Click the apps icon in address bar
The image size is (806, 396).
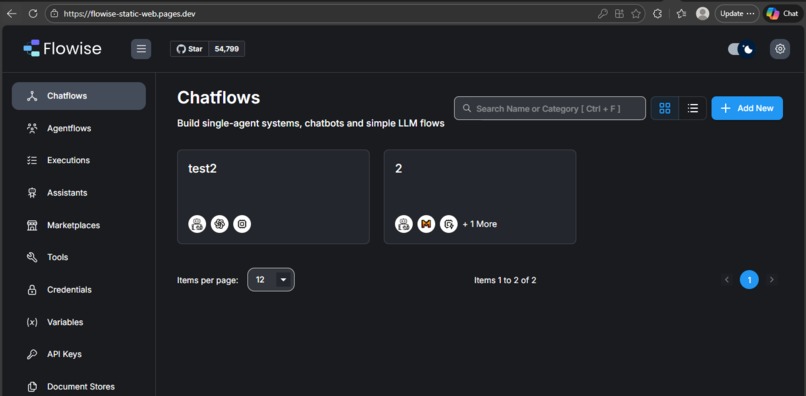pos(619,14)
